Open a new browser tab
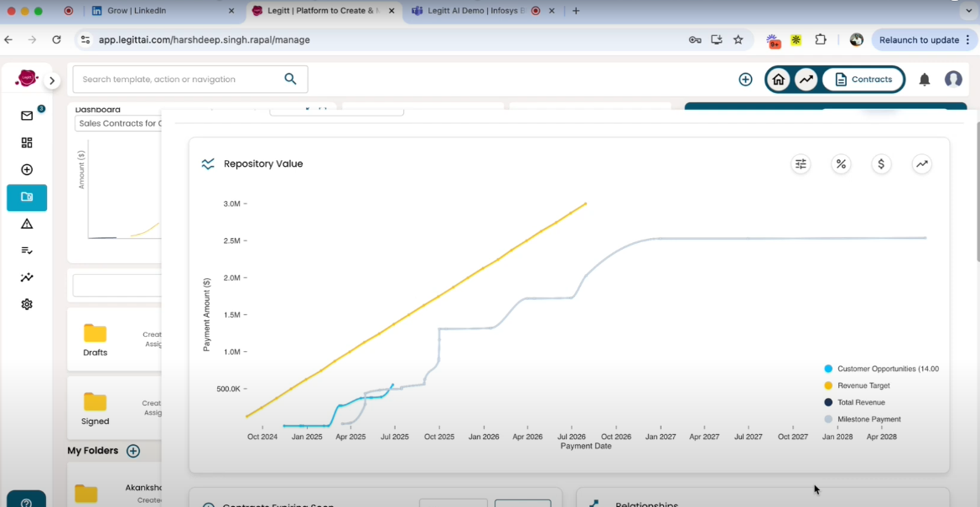980x507 pixels. click(x=576, y=11)
